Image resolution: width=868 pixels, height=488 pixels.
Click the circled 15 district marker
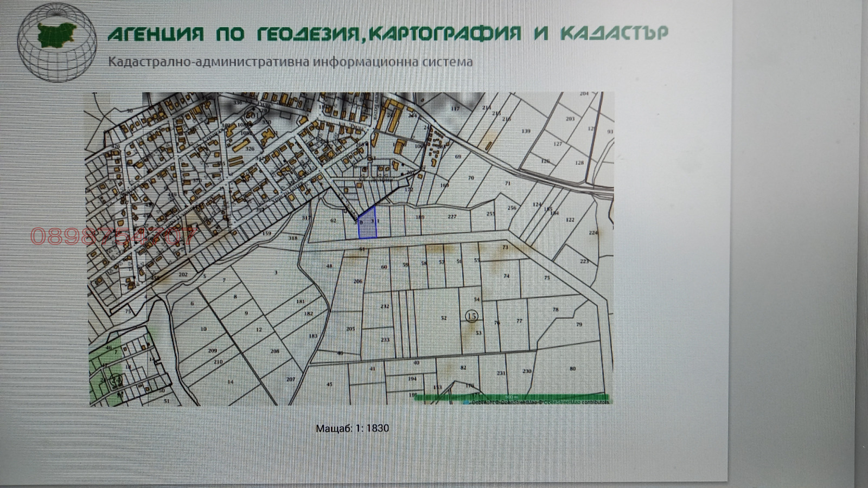coord(472,316)
